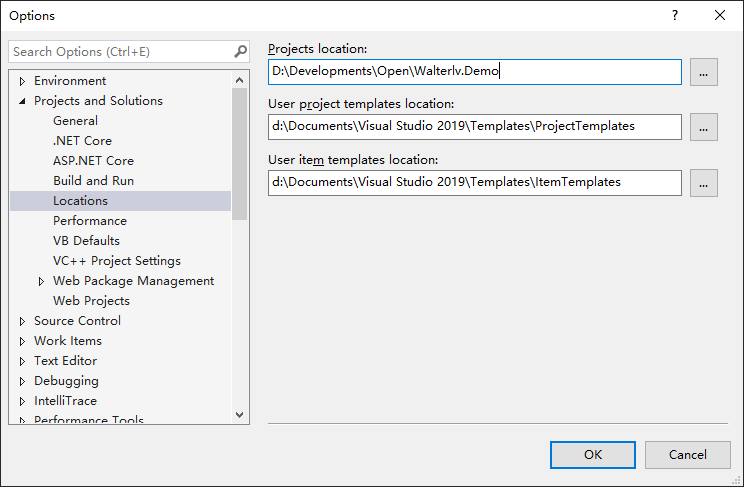Expand the Environment node
This screenshot has width=744, height=487.
pyautogui.click(x=23, y=81)
